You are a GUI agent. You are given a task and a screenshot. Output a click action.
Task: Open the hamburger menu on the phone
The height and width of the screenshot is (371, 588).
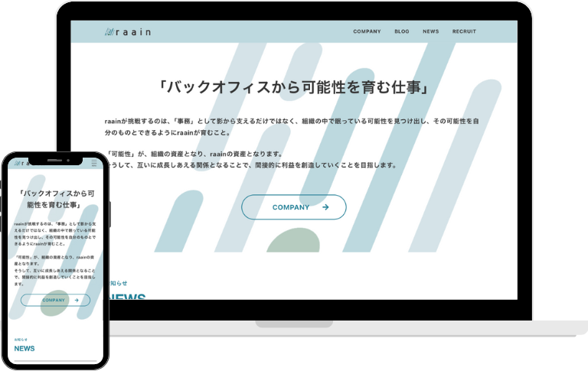[94, 163]
